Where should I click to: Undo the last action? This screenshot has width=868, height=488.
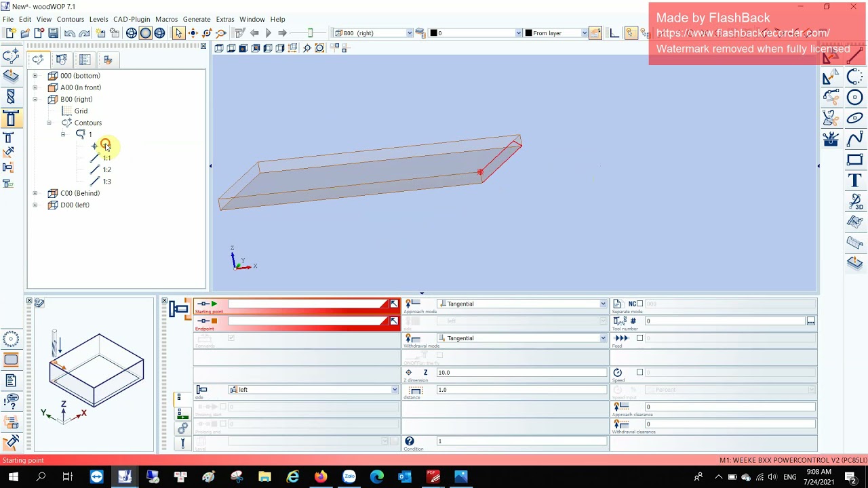(70, 33)
